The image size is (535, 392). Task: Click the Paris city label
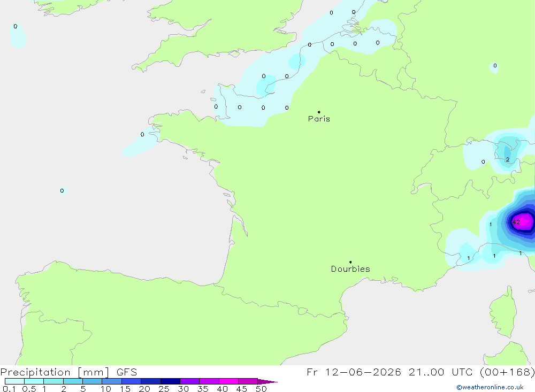(319, 119)
